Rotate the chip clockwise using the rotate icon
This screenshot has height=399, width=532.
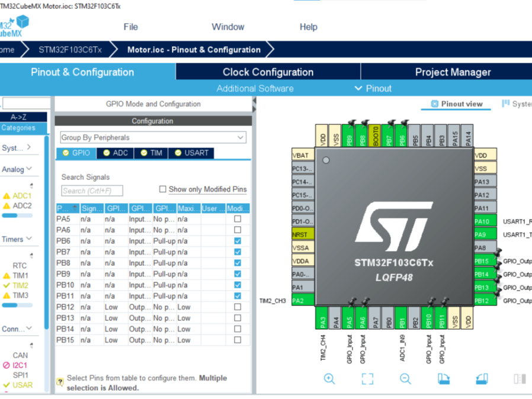point(444,378)
